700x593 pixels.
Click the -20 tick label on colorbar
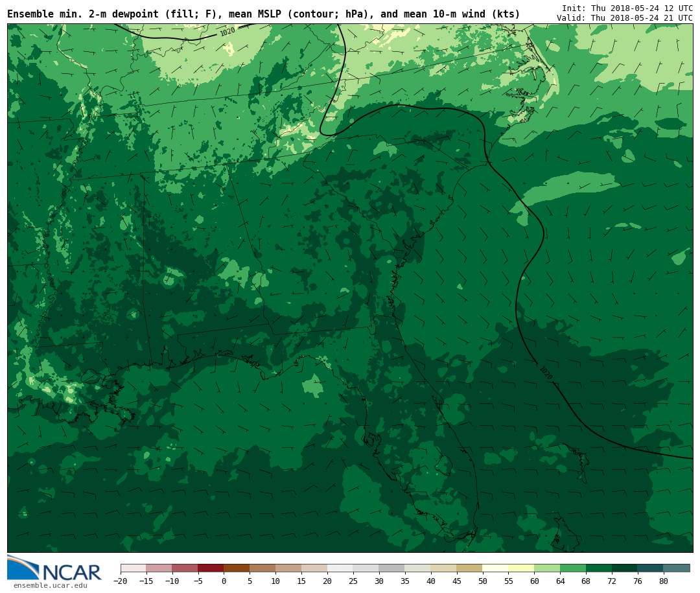click(120, 581)
